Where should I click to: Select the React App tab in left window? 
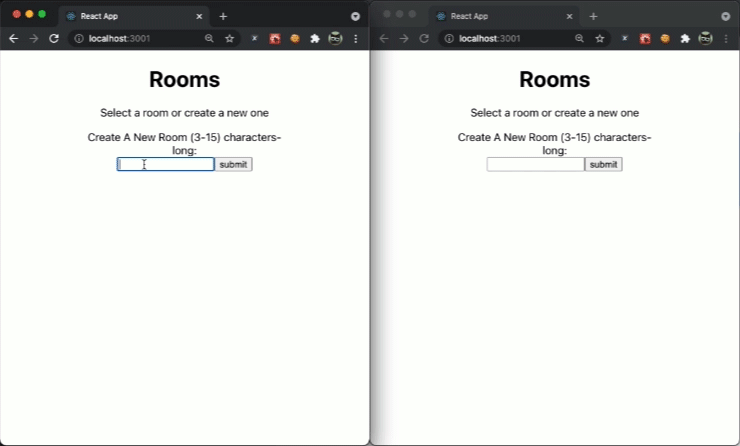(x=134, y=17)
